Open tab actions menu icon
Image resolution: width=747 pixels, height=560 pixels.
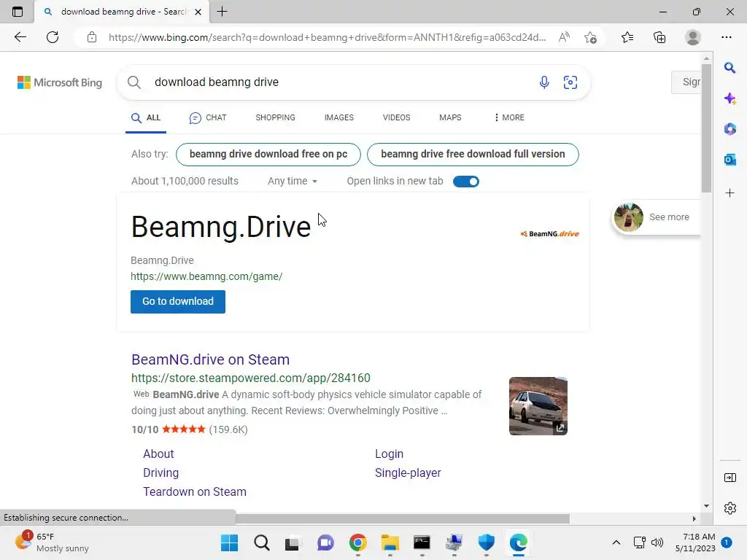18,12
